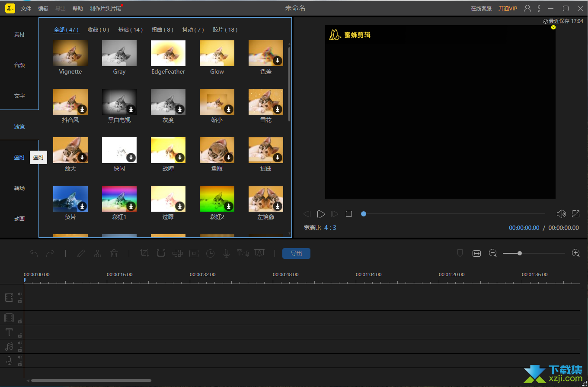Click 开通VIP link

(x=508, y=9)
